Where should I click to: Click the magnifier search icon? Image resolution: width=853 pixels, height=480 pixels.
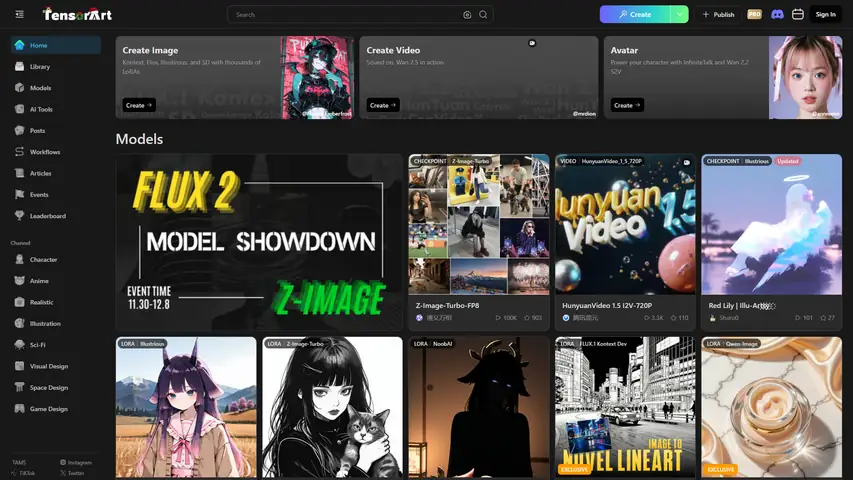(483, 15)
